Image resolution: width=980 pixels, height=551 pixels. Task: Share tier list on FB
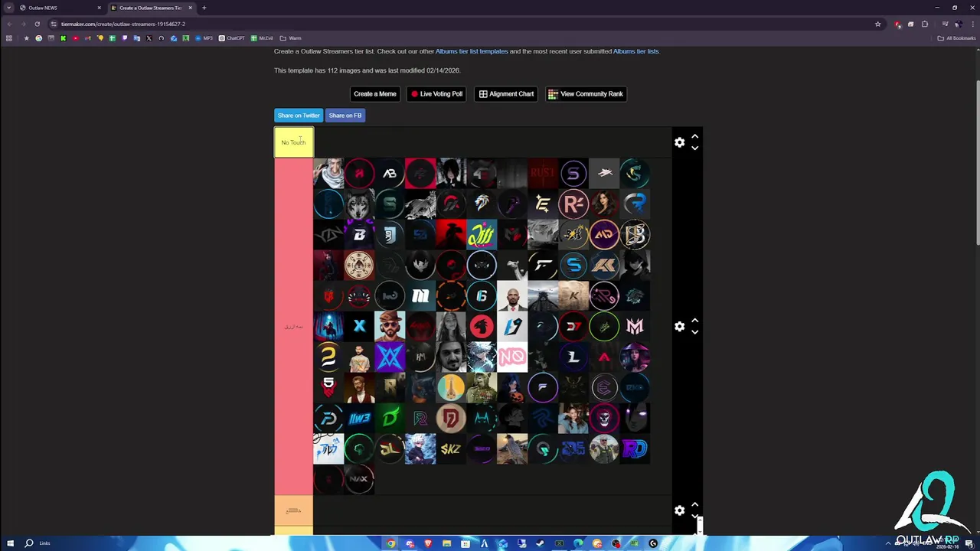click(x=345, y=116)
